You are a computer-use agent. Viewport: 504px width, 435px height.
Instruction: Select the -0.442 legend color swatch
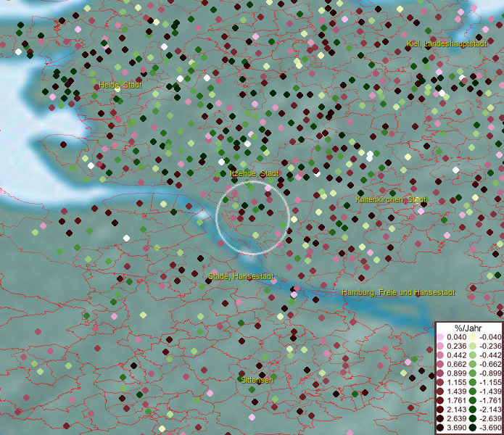tap(473, 355)
